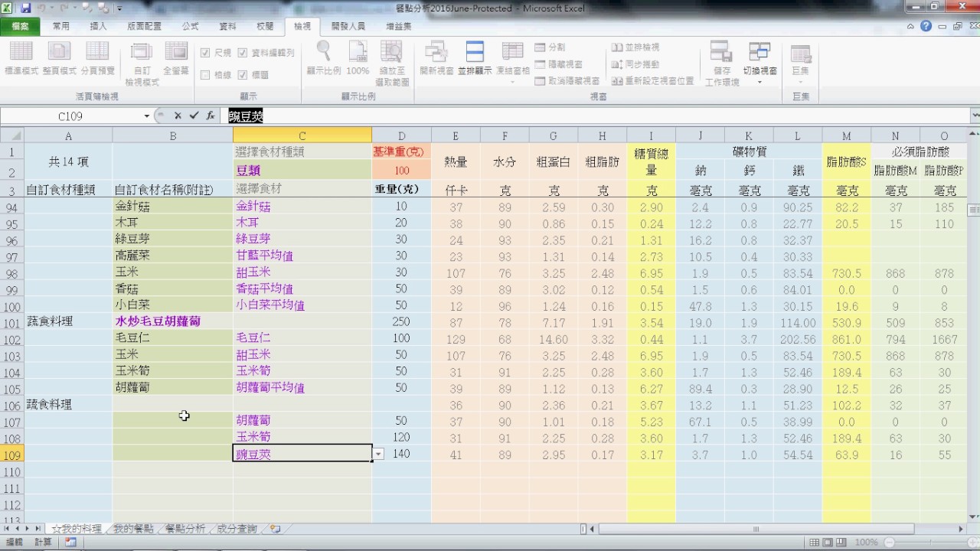
Task: Click the confirm checkmark in formula bar
Action: click(x=194, y=116)
